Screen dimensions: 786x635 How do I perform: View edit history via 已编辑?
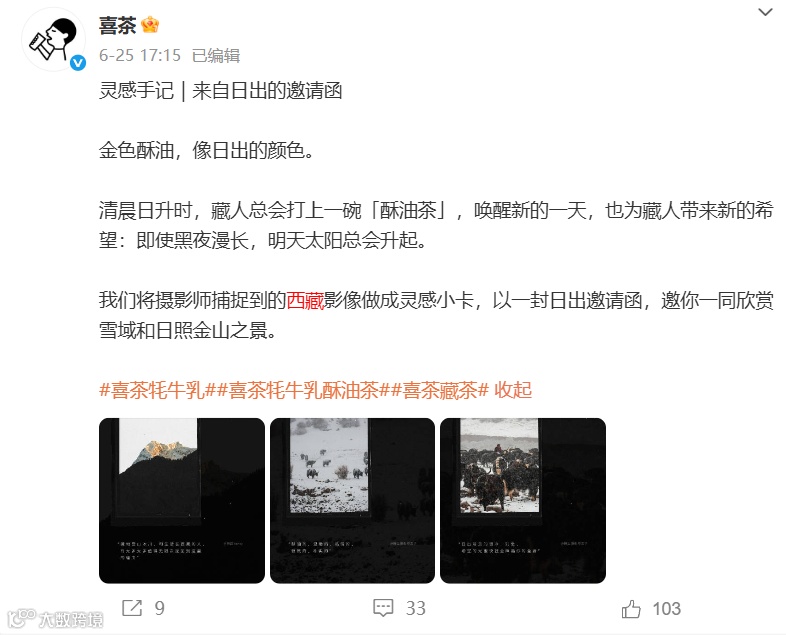tap(216, 55)
